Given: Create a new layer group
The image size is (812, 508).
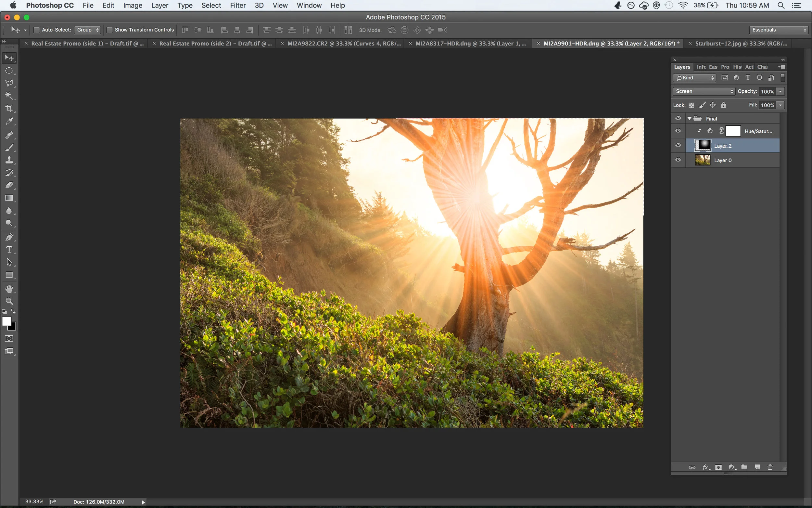Looking at the screenshot, I should click(x=744, y=467).
